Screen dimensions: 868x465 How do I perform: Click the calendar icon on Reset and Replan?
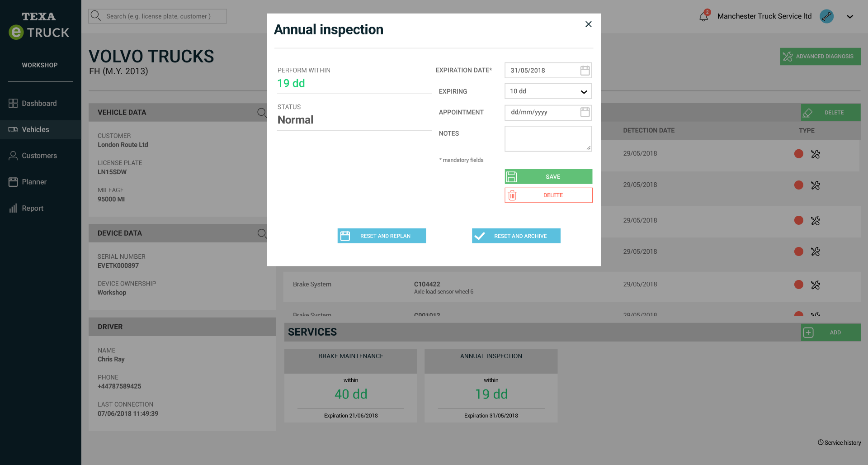pos(345,236)
